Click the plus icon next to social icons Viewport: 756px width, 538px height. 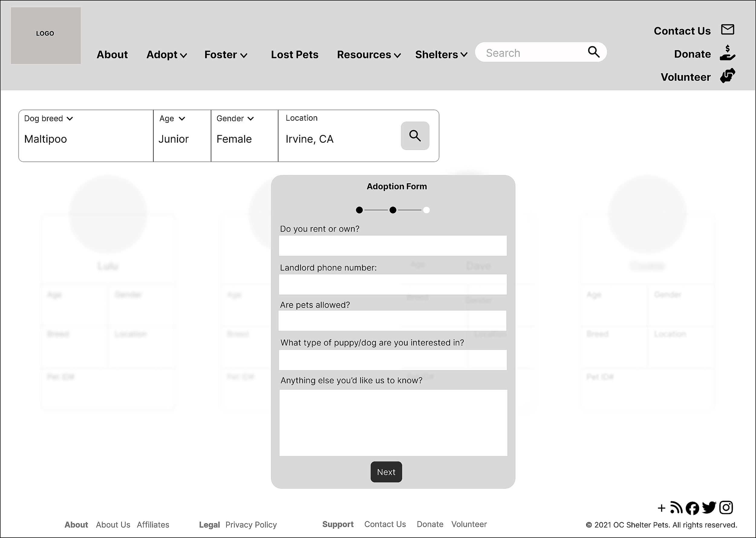[x=661, y=508]
